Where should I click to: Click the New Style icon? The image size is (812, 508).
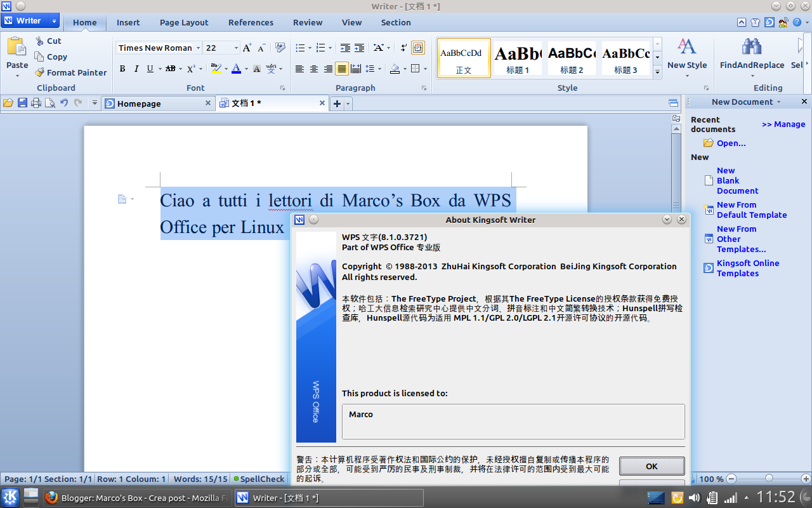point(687,46)
